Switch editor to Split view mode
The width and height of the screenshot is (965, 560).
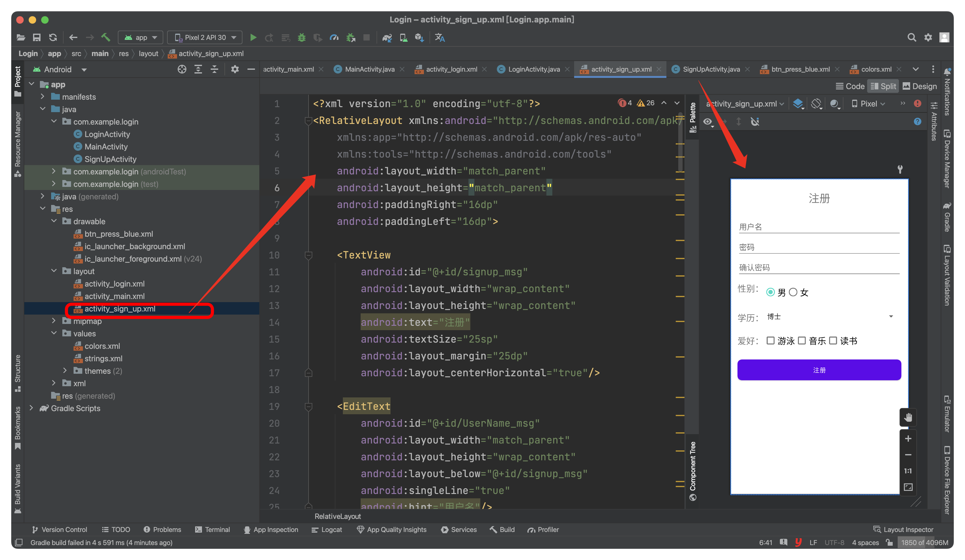click(x=883, y=86)
